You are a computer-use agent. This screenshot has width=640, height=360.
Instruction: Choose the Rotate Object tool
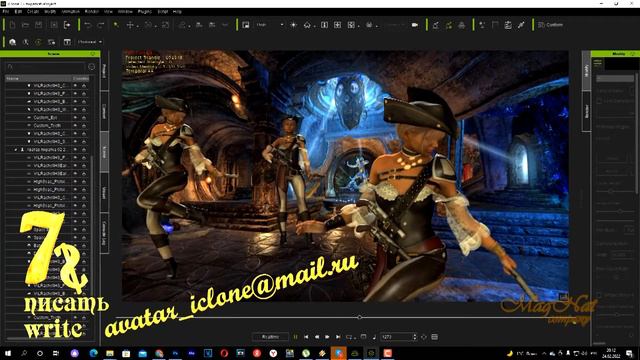coord(148,25)
